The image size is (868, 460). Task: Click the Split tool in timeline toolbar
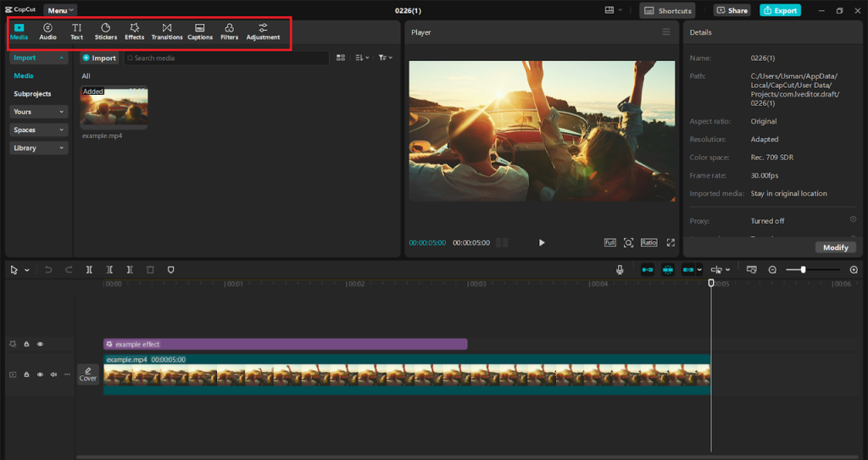89,269
